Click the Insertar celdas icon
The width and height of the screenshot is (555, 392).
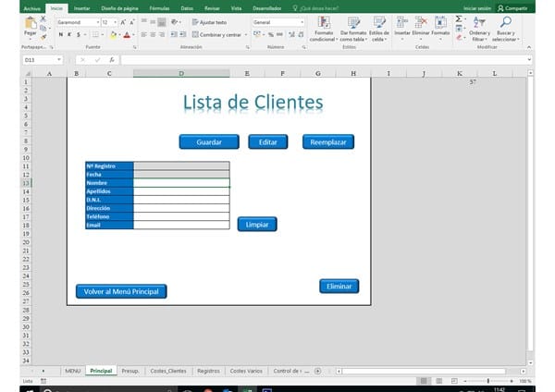(x=402, y=23)
